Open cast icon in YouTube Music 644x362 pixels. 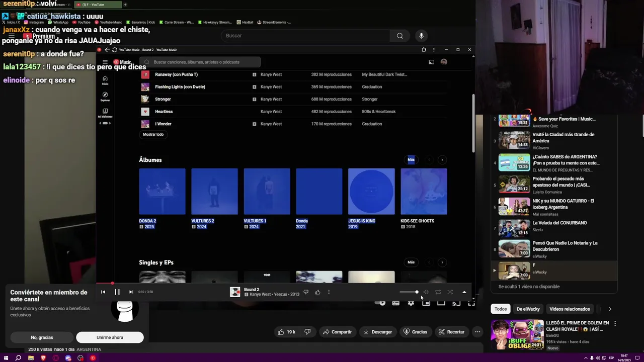pyautogui.click(x=431, y=62)
